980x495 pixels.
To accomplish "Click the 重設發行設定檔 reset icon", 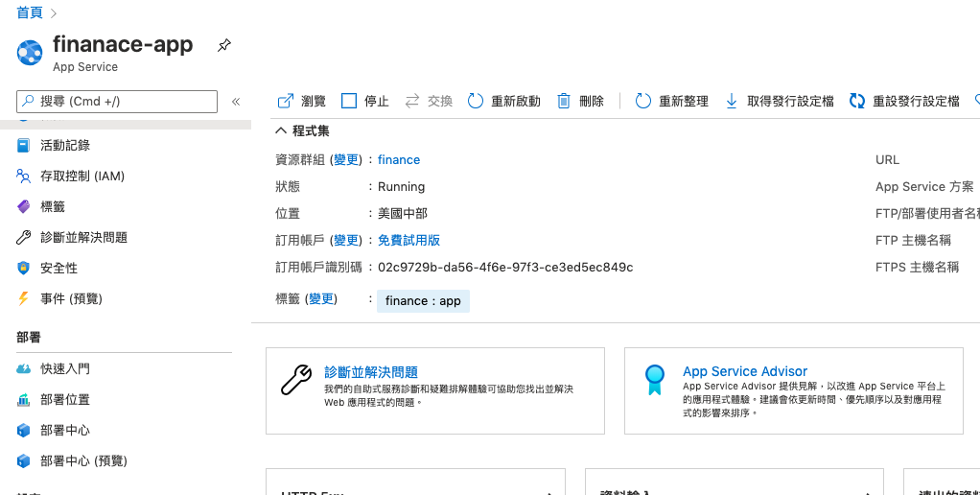I will point(857,101).
